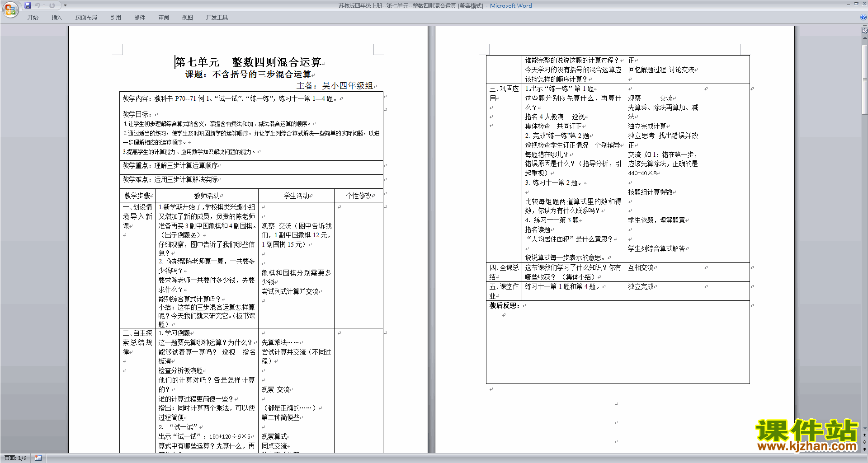The image size is (868, 463).
Task: Click the Undo arrow icon
Action: pyautogui.click(x=38, y=5)
